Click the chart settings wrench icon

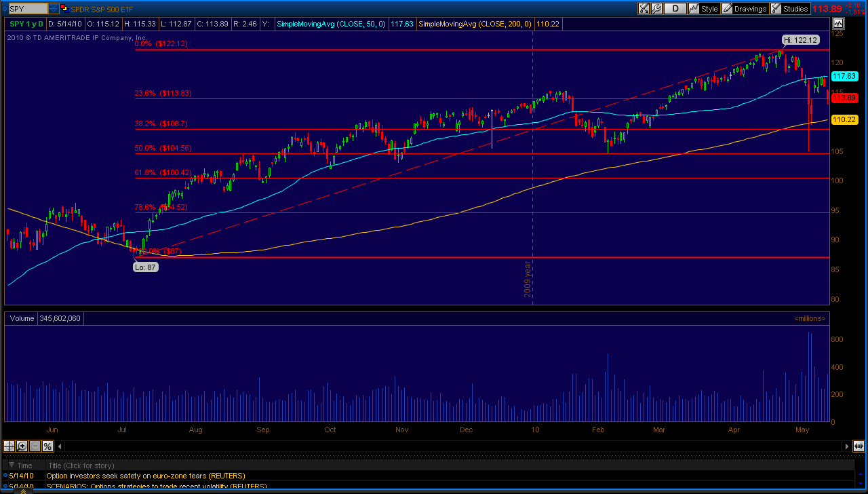click(656, 9)
